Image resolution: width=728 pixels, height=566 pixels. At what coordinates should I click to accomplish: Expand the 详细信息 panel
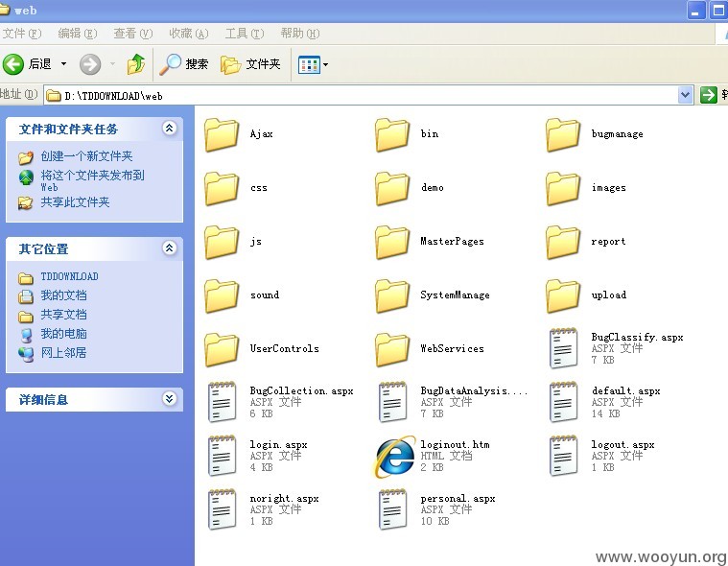click(x=170, y=398)
